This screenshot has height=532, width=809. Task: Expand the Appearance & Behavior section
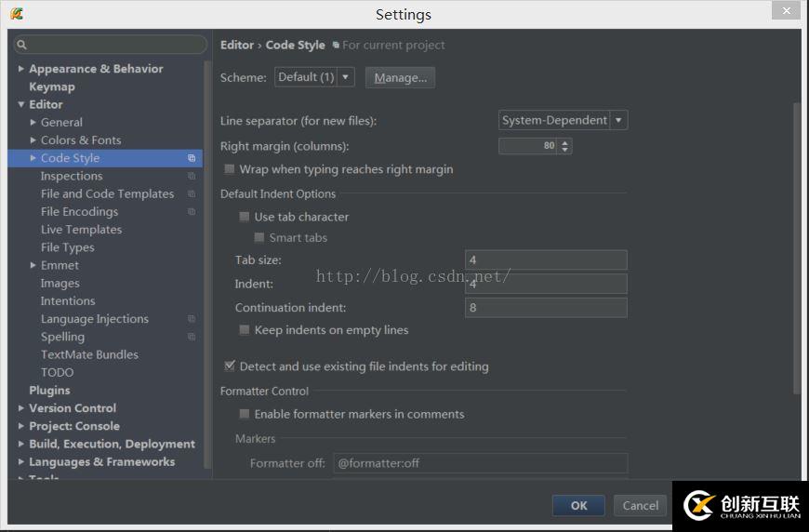[21, 69]
